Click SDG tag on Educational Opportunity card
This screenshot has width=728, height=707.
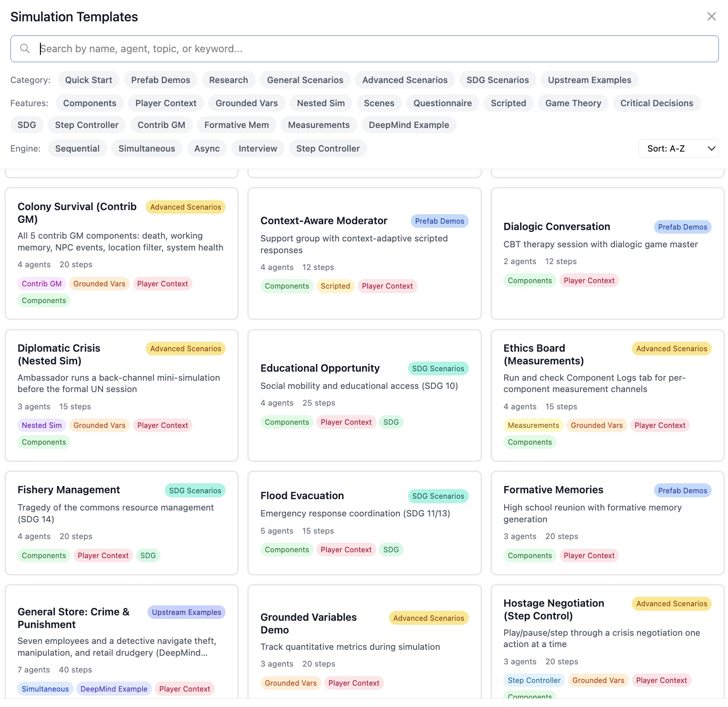coord(391,422)
